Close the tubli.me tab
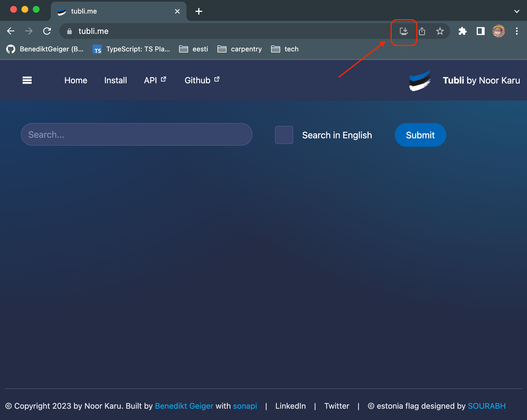The width and height of the screenshot is (527, 420). click(x=177, y=11)
